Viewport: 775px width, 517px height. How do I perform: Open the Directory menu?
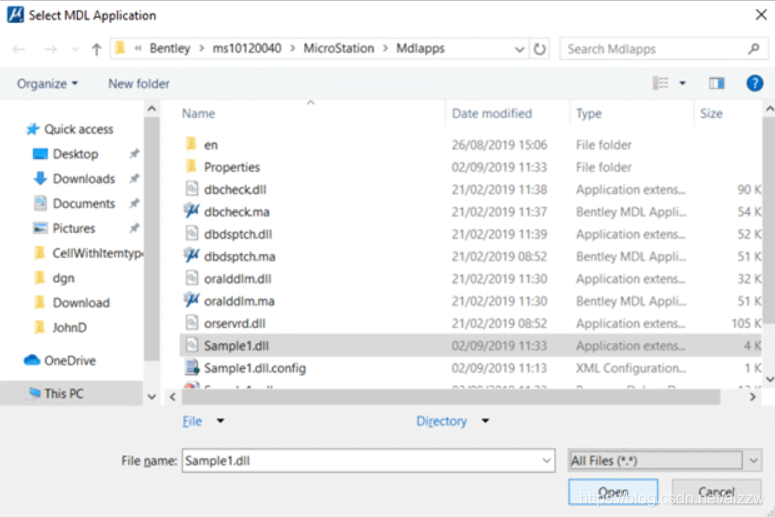pyautogui.click(x=442, y=422)
